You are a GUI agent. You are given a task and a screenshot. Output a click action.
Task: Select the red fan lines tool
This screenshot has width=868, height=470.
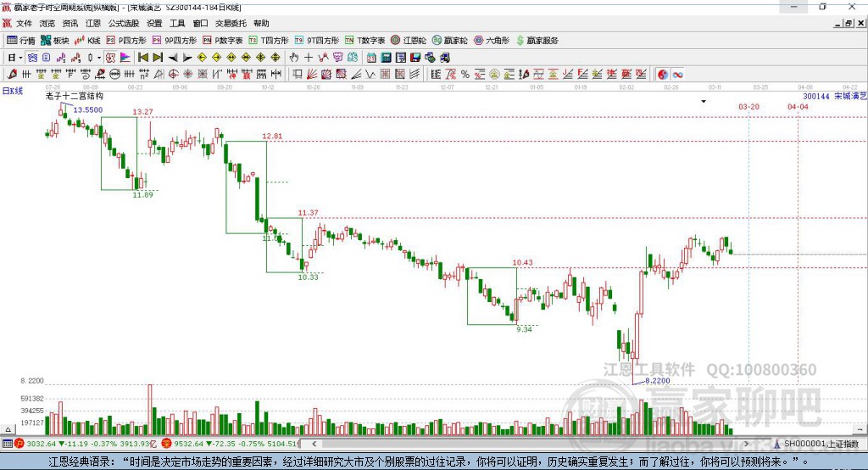(x=312, y=75)
